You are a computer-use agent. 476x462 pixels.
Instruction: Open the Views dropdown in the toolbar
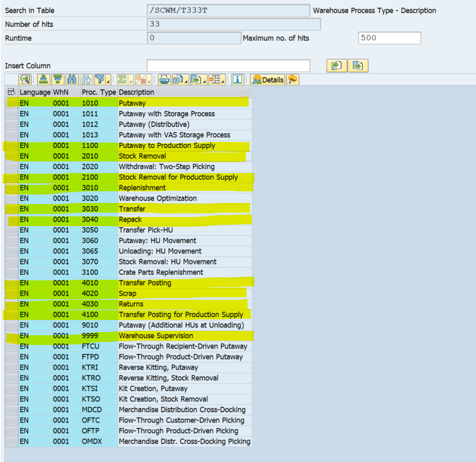[x=180, y=80]
